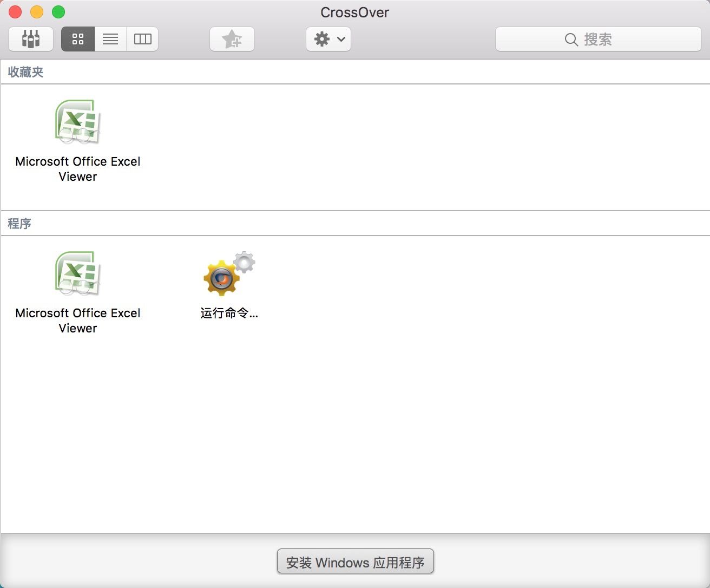Image resolution: width=710 pixels, height=588 pixels.
Task: Select Excel Viewer icon in programs section
Action: click(x=78, y=273)
